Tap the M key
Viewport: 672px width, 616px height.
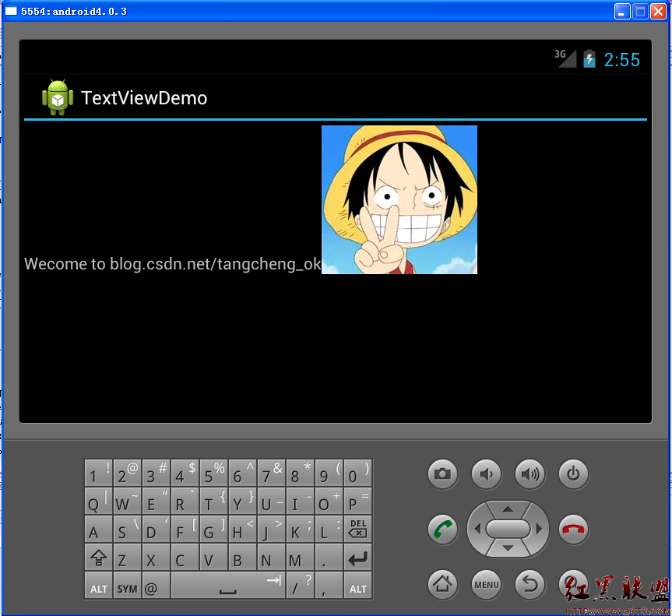click(300, 558)
